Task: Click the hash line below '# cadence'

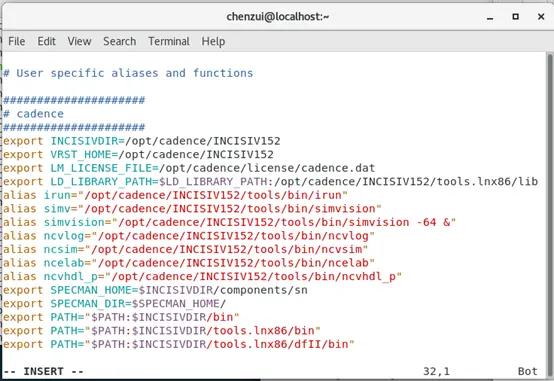Action: coord(74,127)
